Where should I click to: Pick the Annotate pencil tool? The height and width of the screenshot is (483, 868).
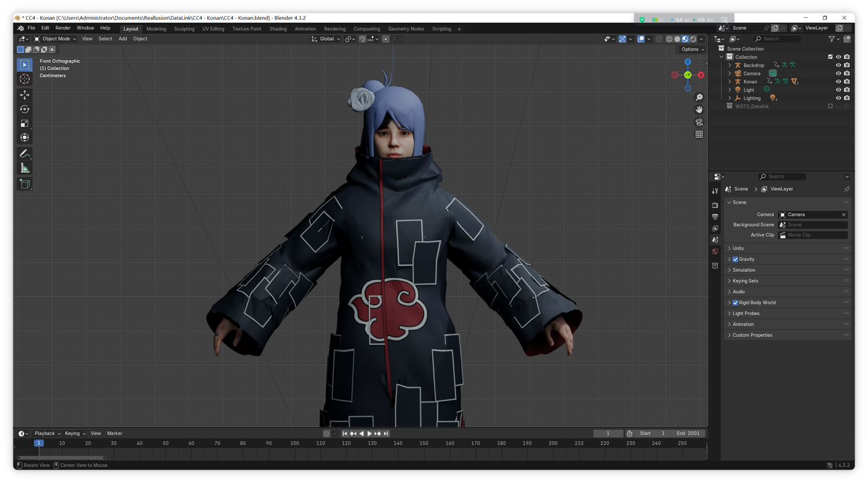click(x=24, y=154)
